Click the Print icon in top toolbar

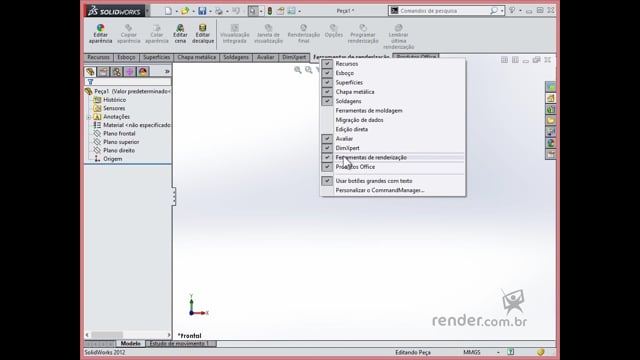coord(219,11)
